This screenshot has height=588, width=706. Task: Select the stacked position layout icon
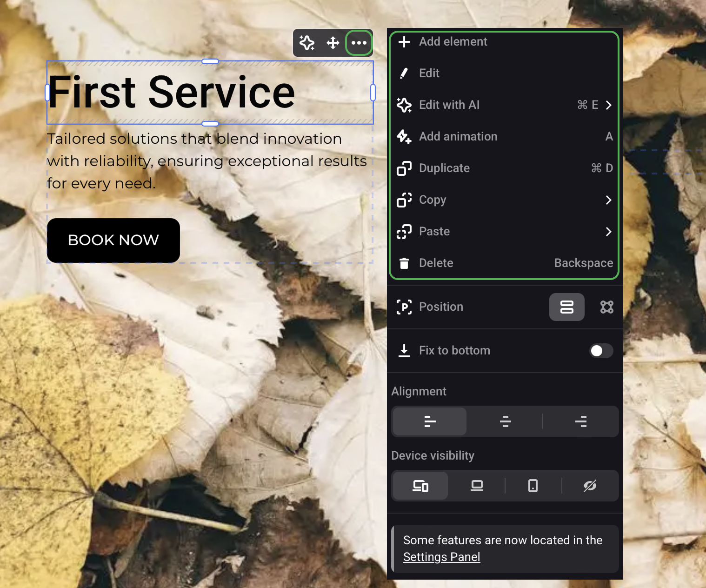tap(566, 307)
